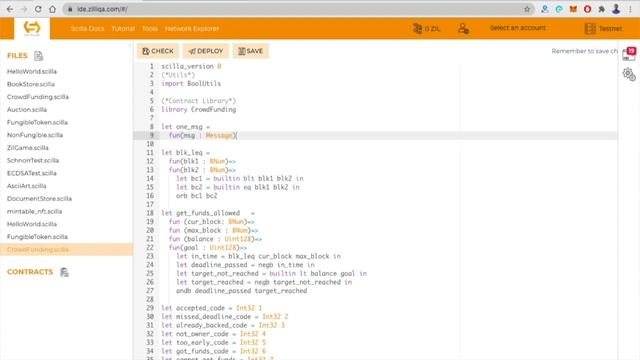Open the browser profile avatar
The width and height of the screenshot is (640, 360).
(x=616, y=9)
